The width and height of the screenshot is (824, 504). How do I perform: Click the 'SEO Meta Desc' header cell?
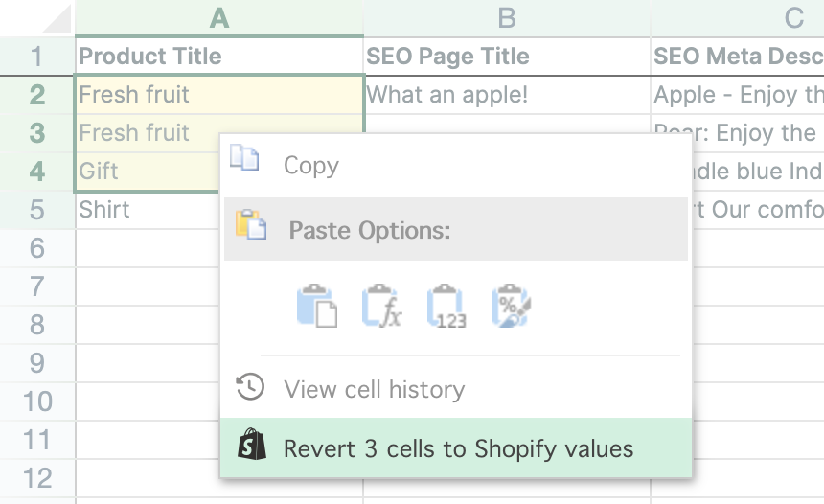point(738,57)
